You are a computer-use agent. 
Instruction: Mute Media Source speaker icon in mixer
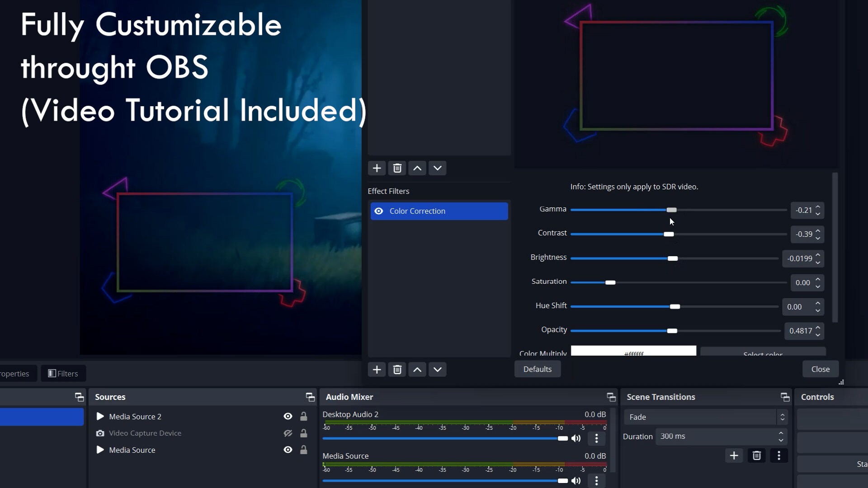point(576,480)
